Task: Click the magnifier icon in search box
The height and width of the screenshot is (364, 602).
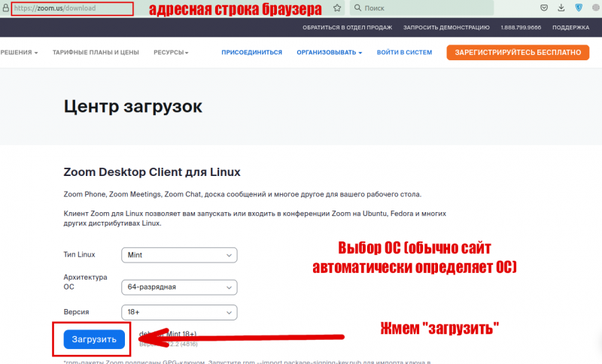Action: (357, 8)
